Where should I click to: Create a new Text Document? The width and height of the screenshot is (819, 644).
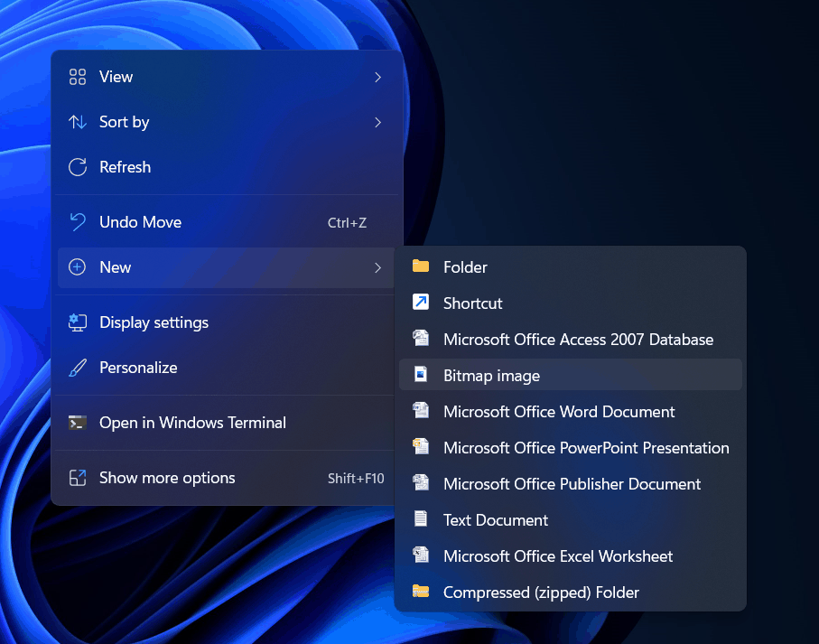(x=495, y=519)
